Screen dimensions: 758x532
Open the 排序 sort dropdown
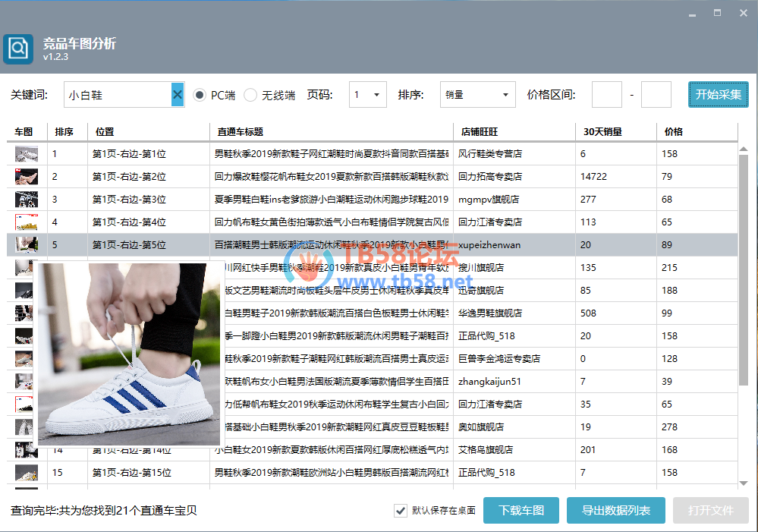[x=477, y=95]
